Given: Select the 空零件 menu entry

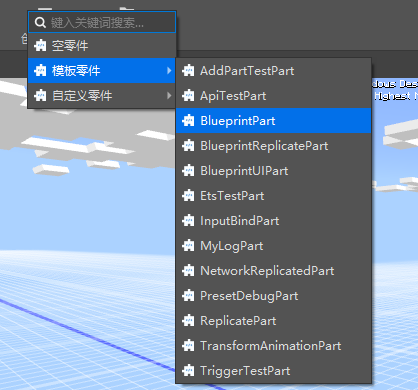Looking at the screenshot, I should 102,46.
